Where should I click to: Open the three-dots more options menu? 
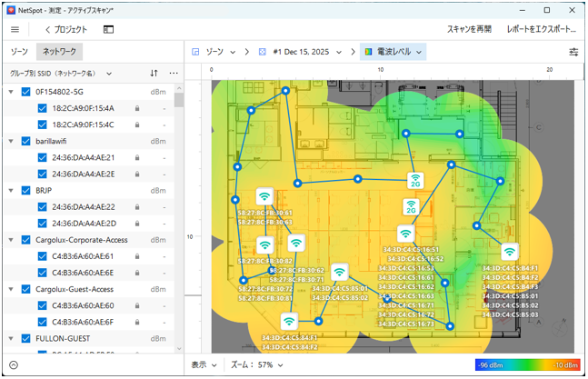pyautogui.click(x=173, y=73)
